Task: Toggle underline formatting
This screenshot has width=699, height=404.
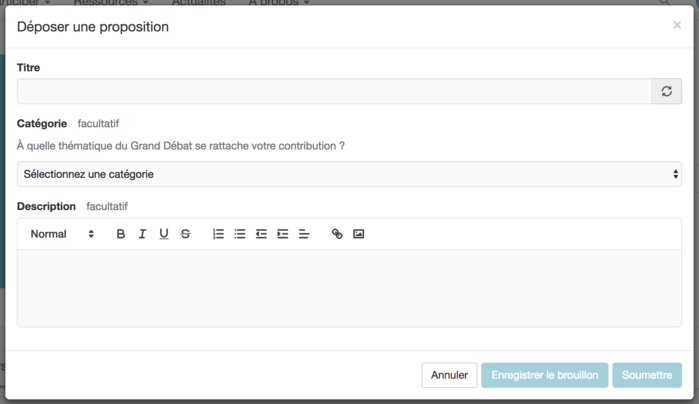Action: [x=164, y=234]
